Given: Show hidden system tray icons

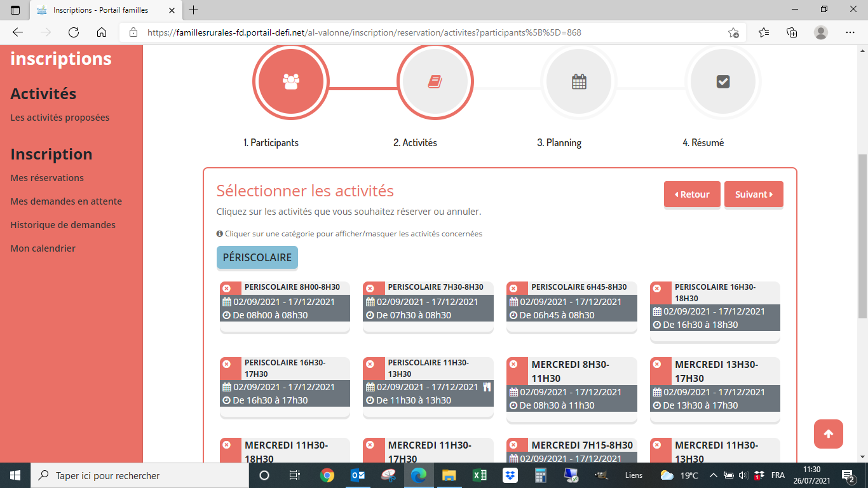Looking at the screenshot, I should (713, 475).
